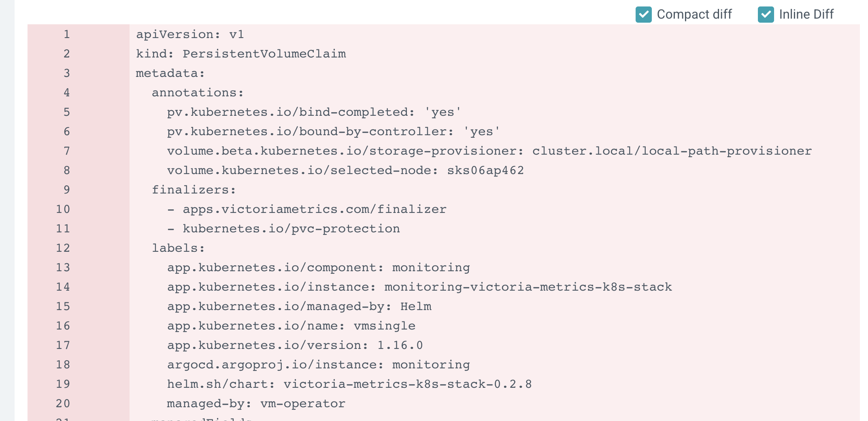The width and height of the screenshot is (868, 421).
Task: Select the pv.kubernetes.io/bind-completed annotation line
Action: [314, 112]
